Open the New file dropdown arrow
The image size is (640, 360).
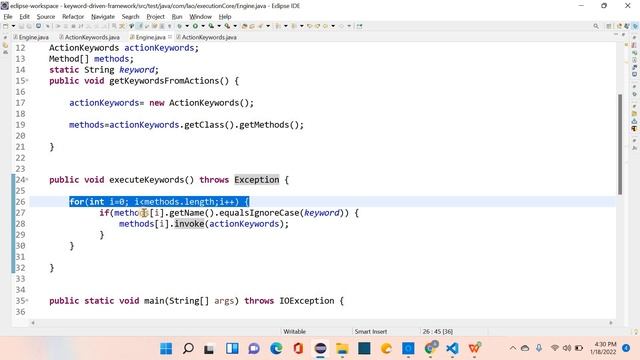(13, 26)
